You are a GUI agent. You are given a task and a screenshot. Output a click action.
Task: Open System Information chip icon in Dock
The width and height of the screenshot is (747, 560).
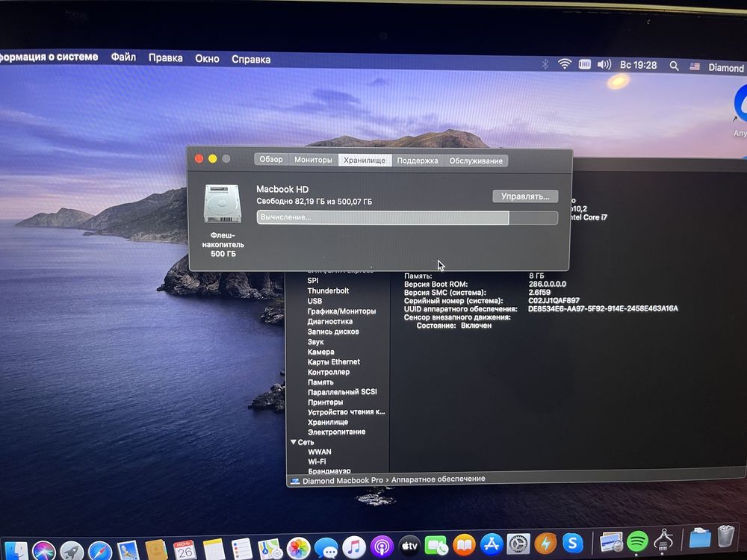[663, 540]
